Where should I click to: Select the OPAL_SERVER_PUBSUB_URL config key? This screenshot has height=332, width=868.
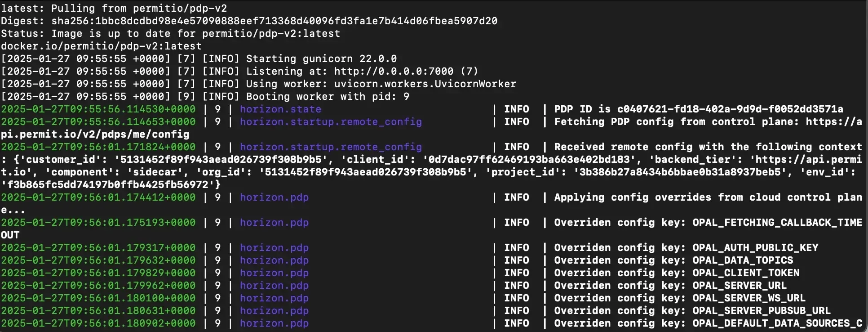click(761, 311)
